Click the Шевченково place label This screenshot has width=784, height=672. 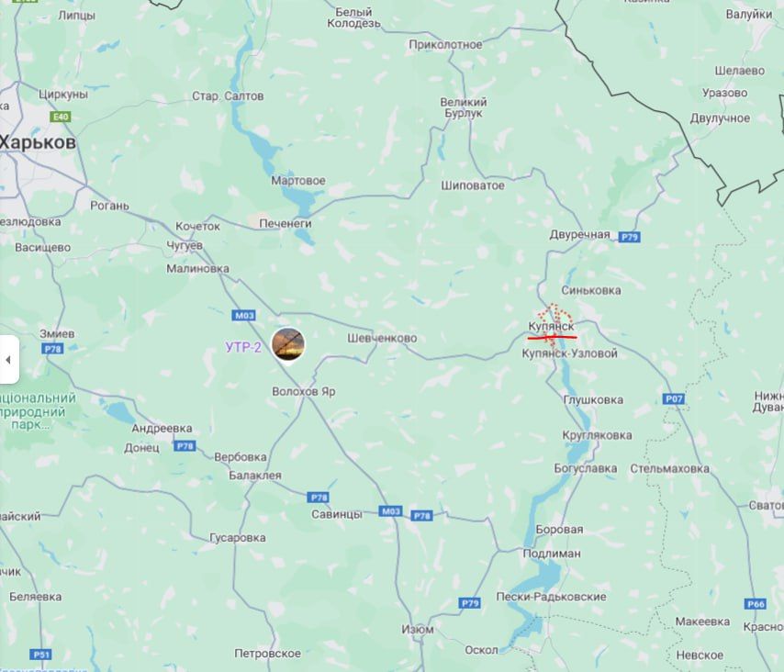(382, 338)
